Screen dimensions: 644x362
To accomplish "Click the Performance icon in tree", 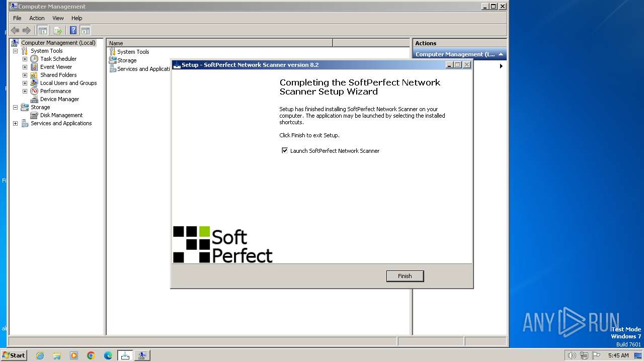I will click(34, 91).
